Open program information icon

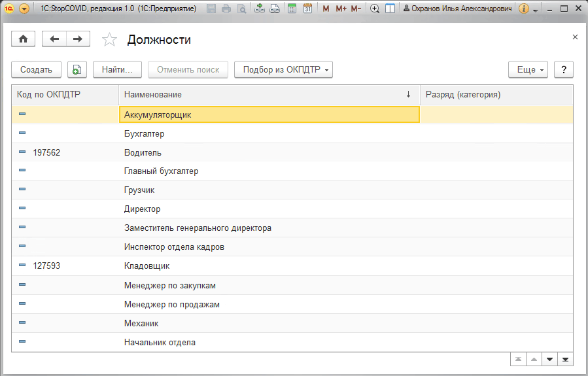pos(524,9)
